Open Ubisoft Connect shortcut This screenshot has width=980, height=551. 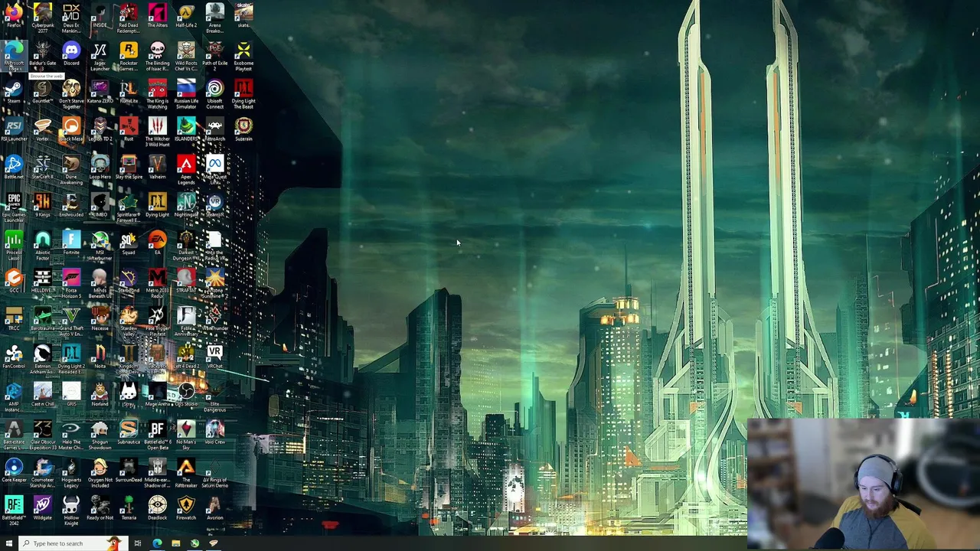[214, 94]
